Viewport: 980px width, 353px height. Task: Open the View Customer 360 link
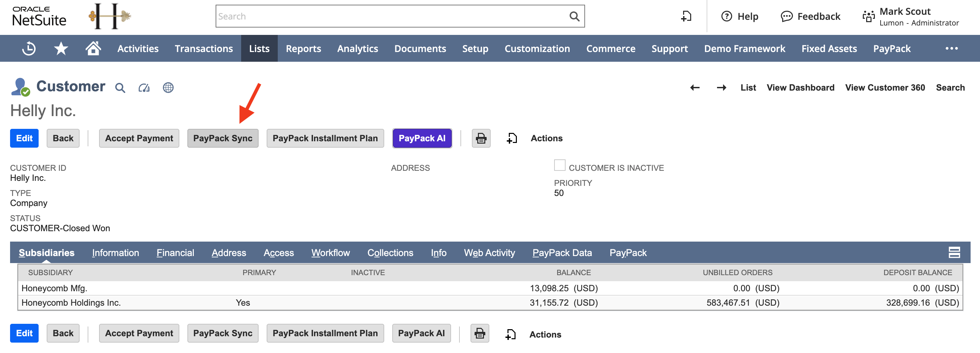coord(885,88)
